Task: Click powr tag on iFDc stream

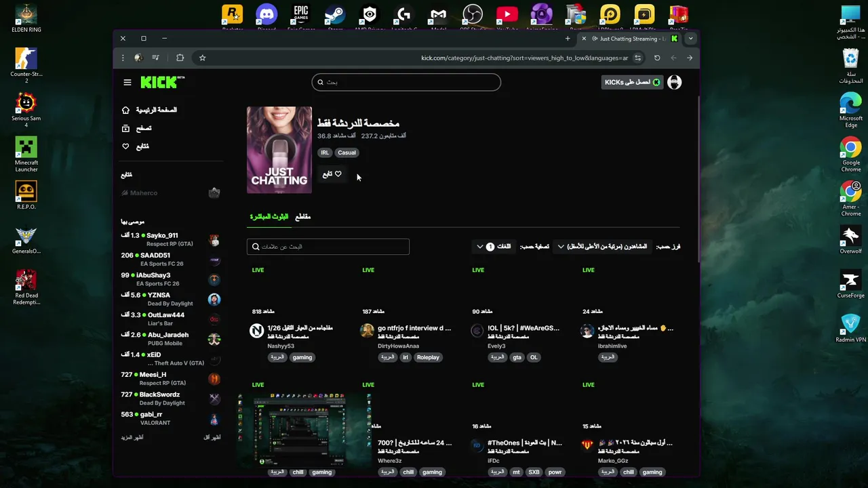Action: point(555,472)
